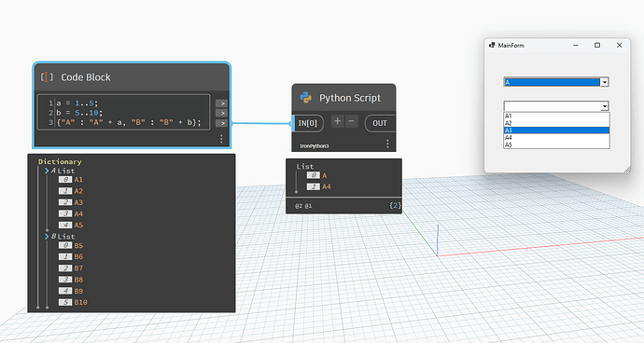Click item A2 in the preview list
The width and height of the screenshot is (644, 343).
click(78, 191)
